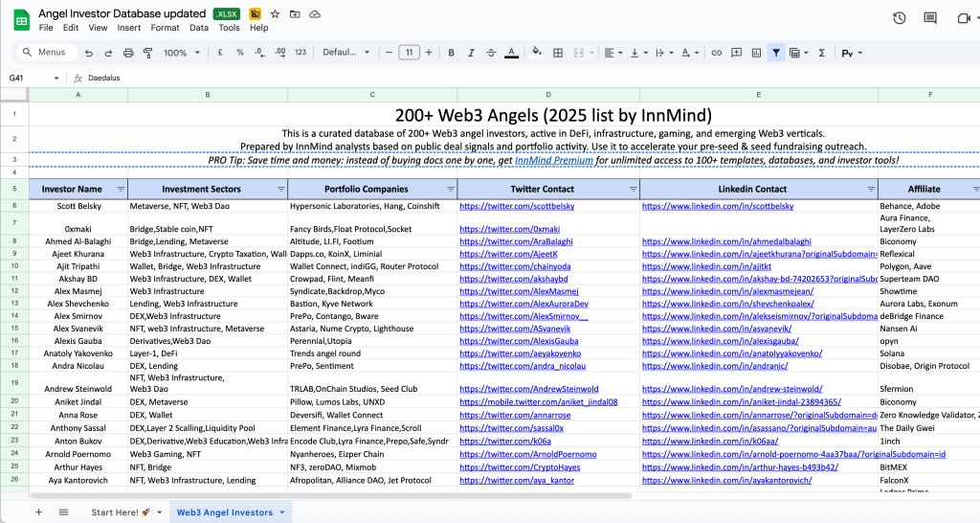Start a meeting with camera icon
Viewport: 980px width, 523px height.
(x=963, y=18)
